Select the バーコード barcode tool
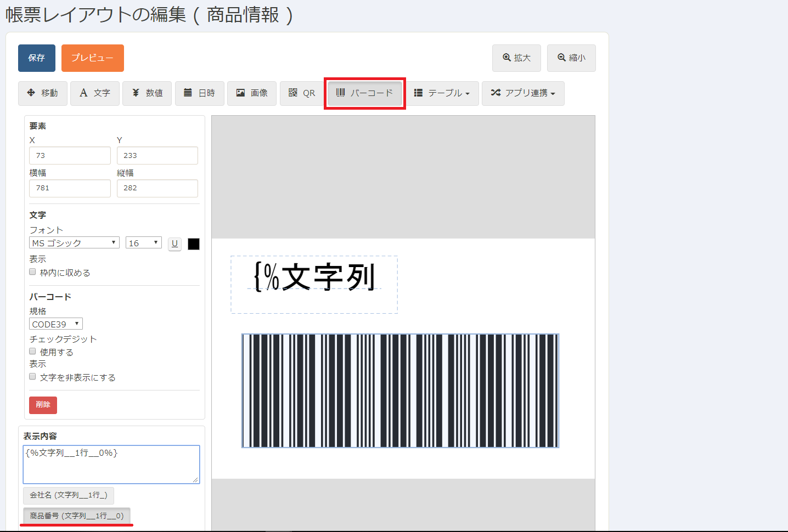The image size is (788, 532). click(x=365, y=93)
